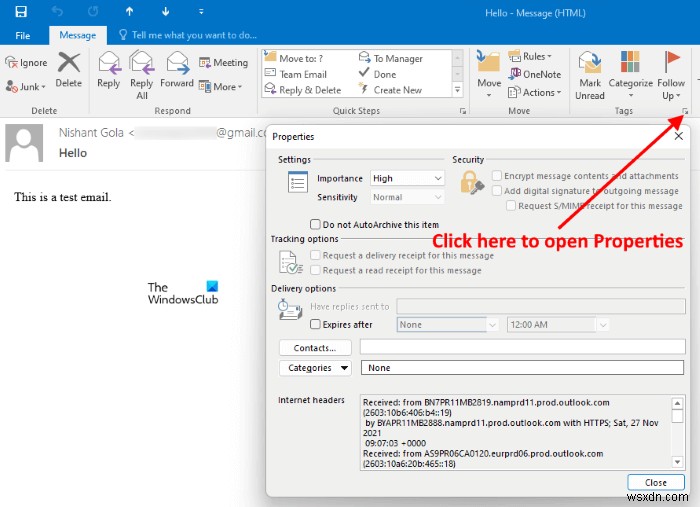Click Reply All in the Respond group
700x507 pixels.
(x=142, y=75)
